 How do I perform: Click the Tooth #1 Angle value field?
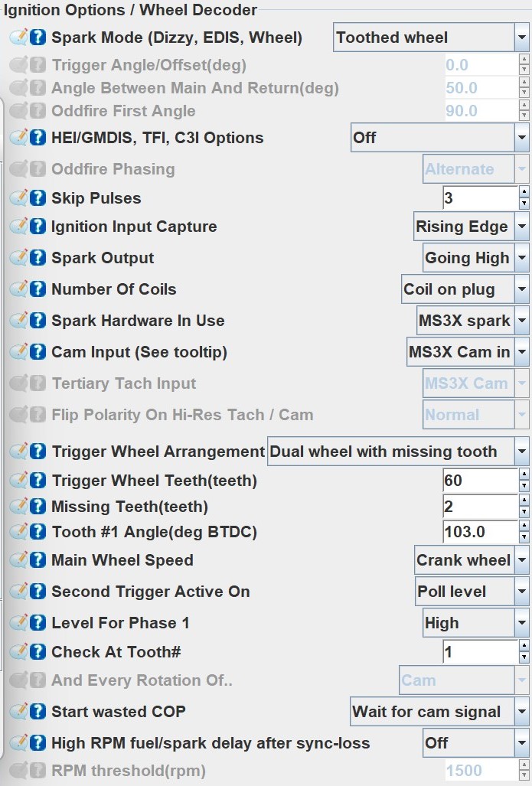coord(480,532)
